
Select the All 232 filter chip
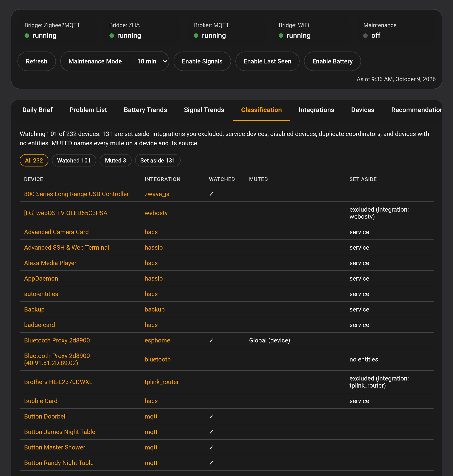34,160
